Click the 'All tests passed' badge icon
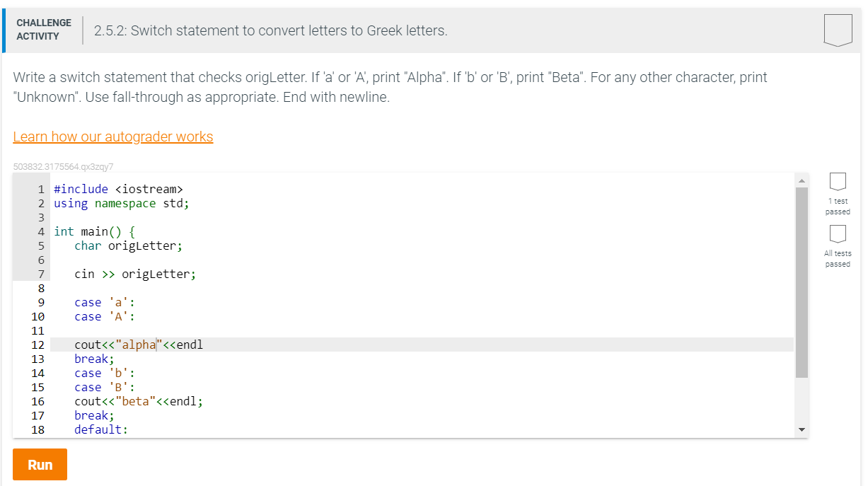 click(838, 235)
